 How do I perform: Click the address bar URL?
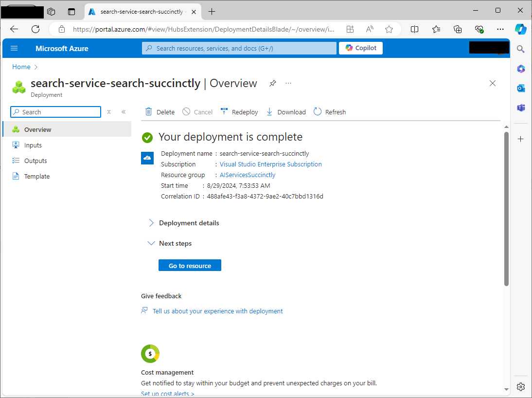tap(204, 29)
